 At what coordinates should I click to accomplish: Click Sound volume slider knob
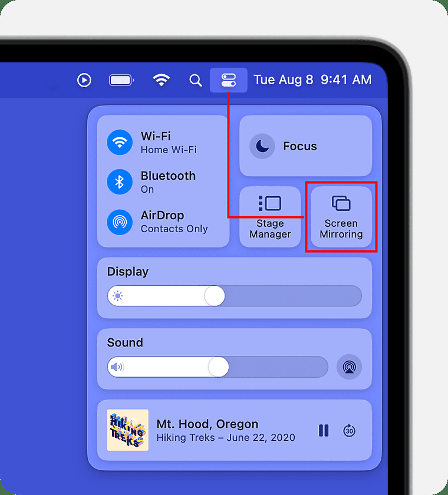(x=218, y=367)
